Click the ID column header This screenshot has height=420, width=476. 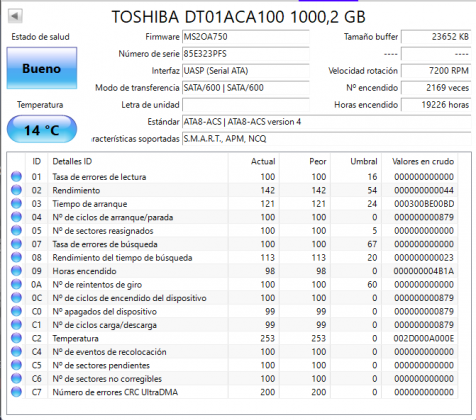coord(37,161)
